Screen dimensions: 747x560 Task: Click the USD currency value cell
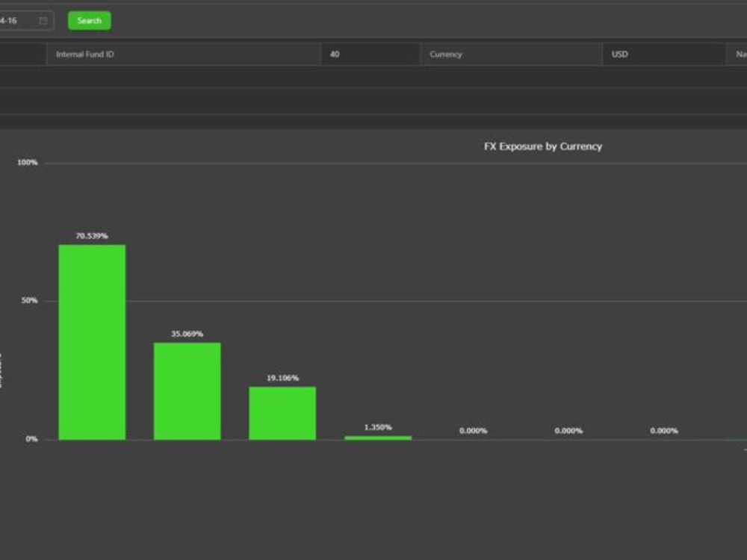tap(663, 55)
